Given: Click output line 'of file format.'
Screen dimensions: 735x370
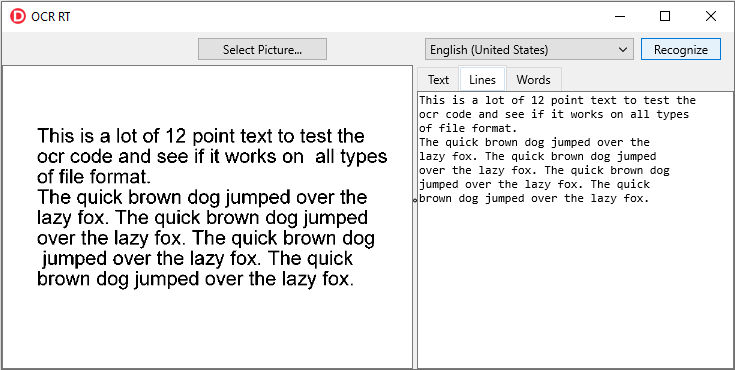Looking at the screenshot, I should (467, 128).
